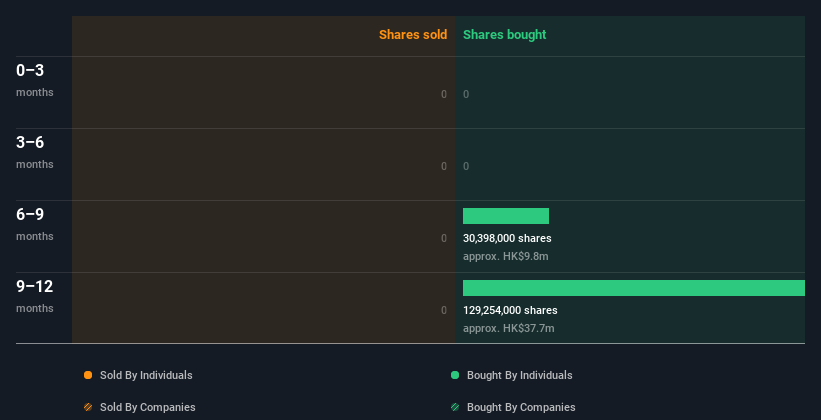Click the orange Sold By Individuals legend dot

(88, 375)
